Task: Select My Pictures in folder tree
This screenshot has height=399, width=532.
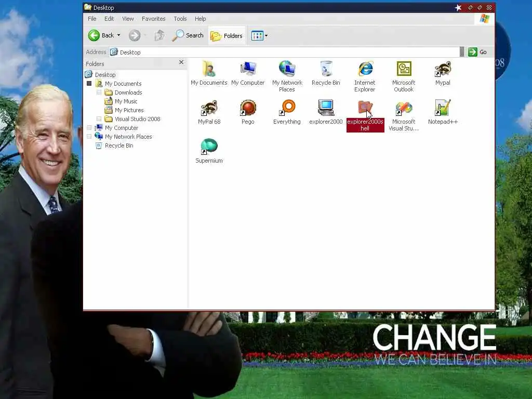Action: coord(129,110)
